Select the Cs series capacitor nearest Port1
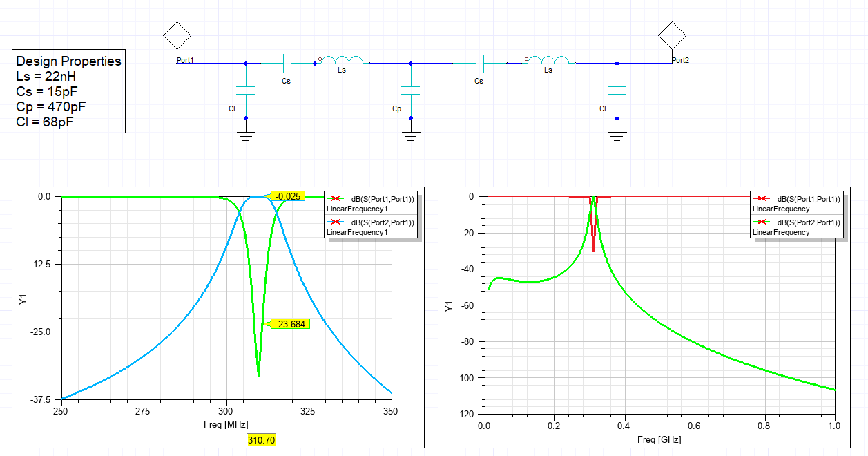The width and height of the screenshot is (868, 456). click(x=287, y=64)
